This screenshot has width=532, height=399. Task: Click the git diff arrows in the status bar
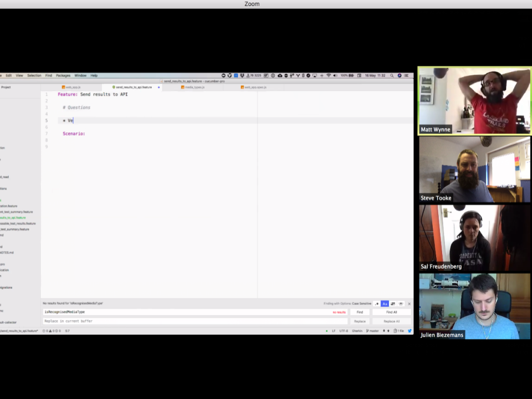click(385, 331)
